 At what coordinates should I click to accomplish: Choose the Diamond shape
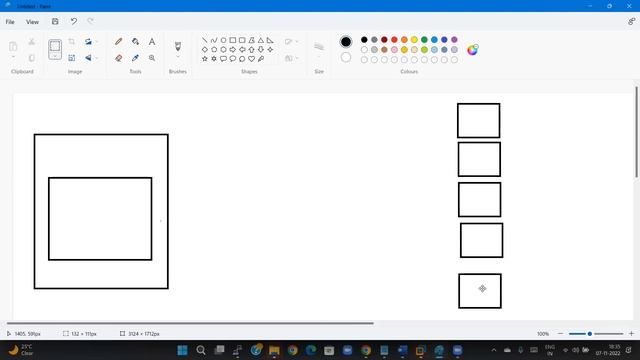point(204,49)
